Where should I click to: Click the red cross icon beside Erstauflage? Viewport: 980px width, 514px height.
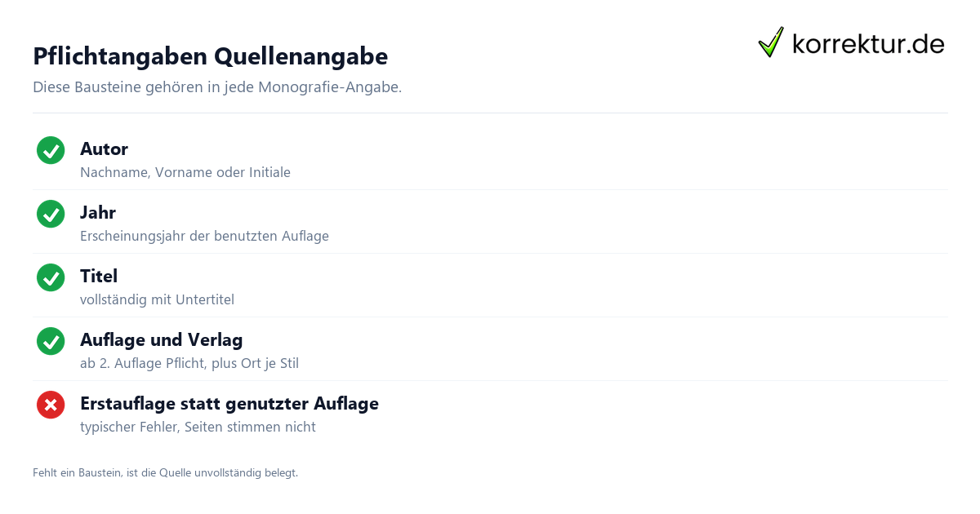(x=51, y=405)
